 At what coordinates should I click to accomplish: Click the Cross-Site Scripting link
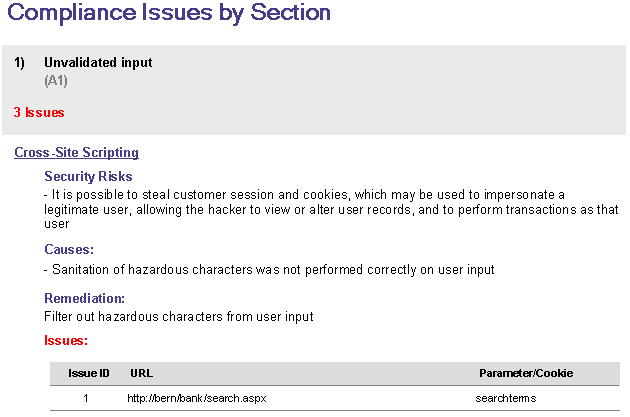76,153
